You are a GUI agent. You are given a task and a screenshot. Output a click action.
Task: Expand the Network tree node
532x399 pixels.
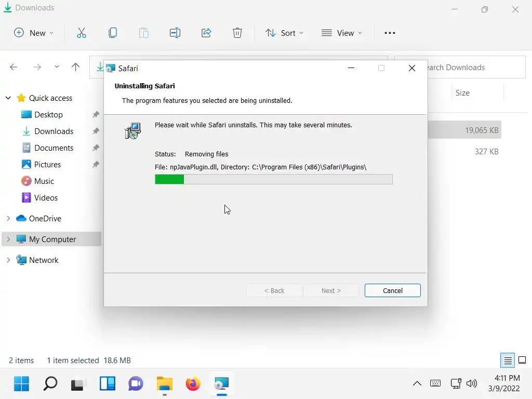8,260
